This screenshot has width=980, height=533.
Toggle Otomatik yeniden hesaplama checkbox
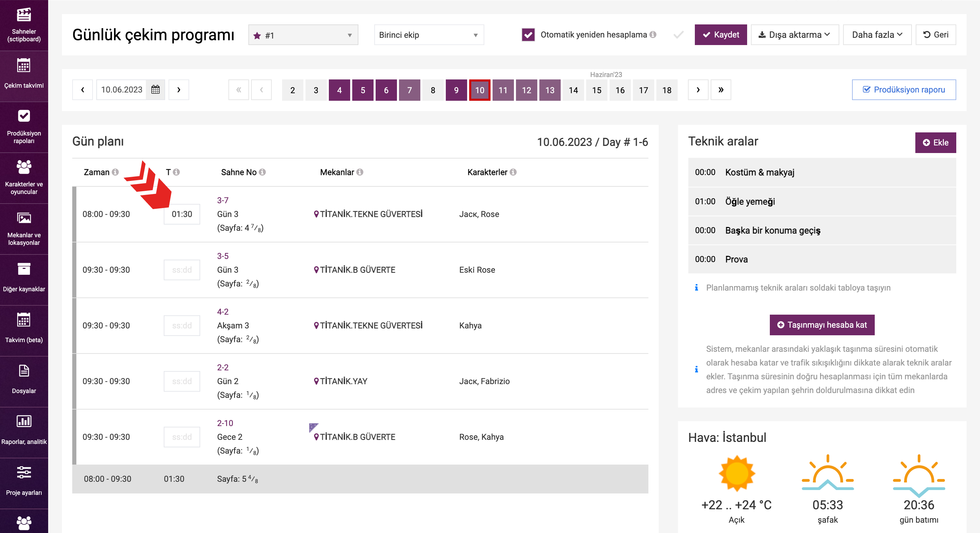528,35
